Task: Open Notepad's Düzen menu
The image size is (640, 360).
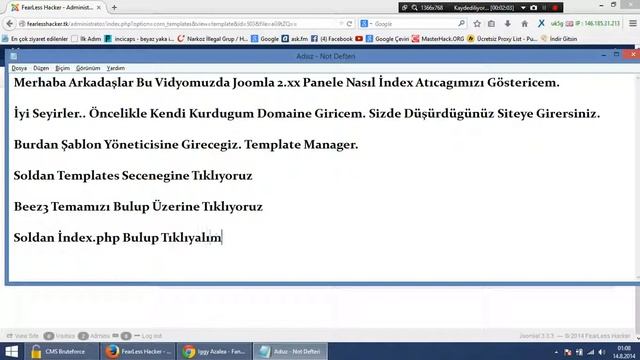Action: click(x=41, y=68)
